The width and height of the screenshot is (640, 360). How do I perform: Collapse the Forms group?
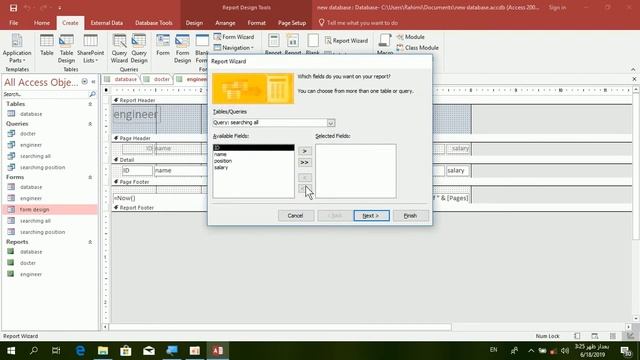point(90,177)
